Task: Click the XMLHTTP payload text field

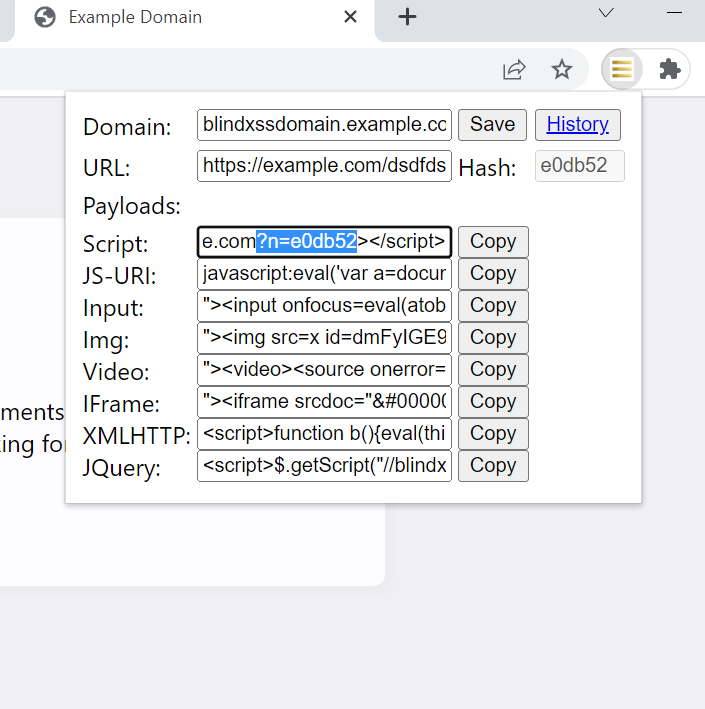Action: 324,434
